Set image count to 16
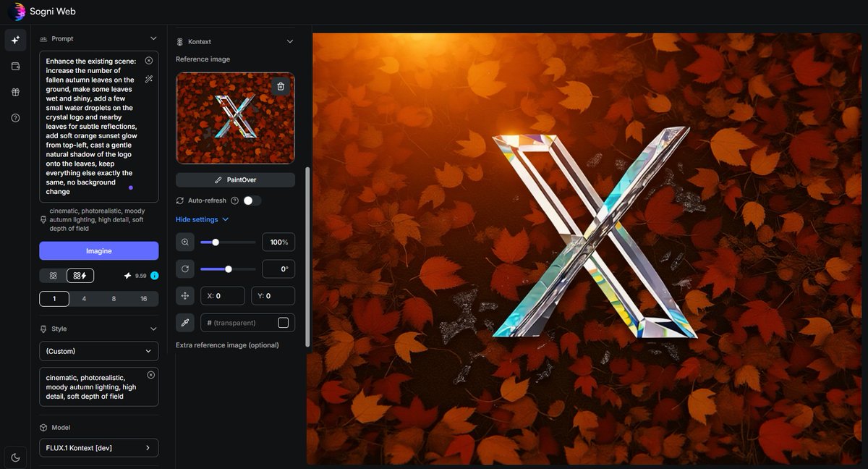Screen dimensions: 868x469 (143, 299)
